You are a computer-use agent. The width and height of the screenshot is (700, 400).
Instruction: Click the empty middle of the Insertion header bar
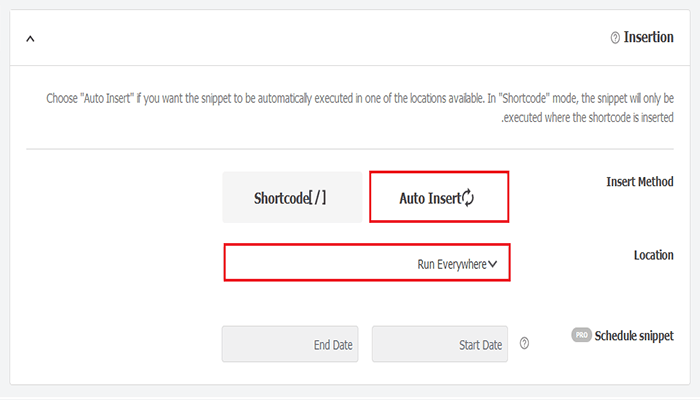[320, 38]
